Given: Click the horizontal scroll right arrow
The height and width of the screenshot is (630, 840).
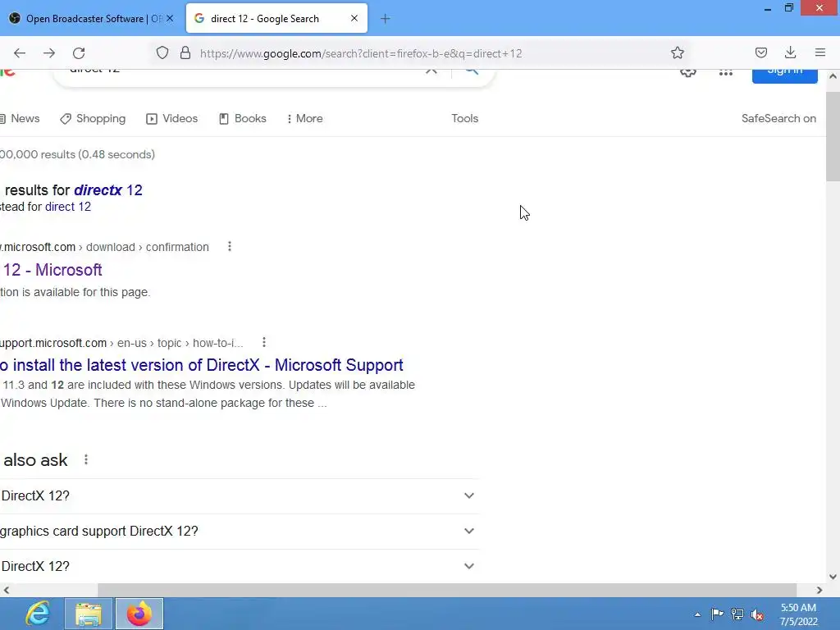Looking at the screenshot, I should pos(819,590).
